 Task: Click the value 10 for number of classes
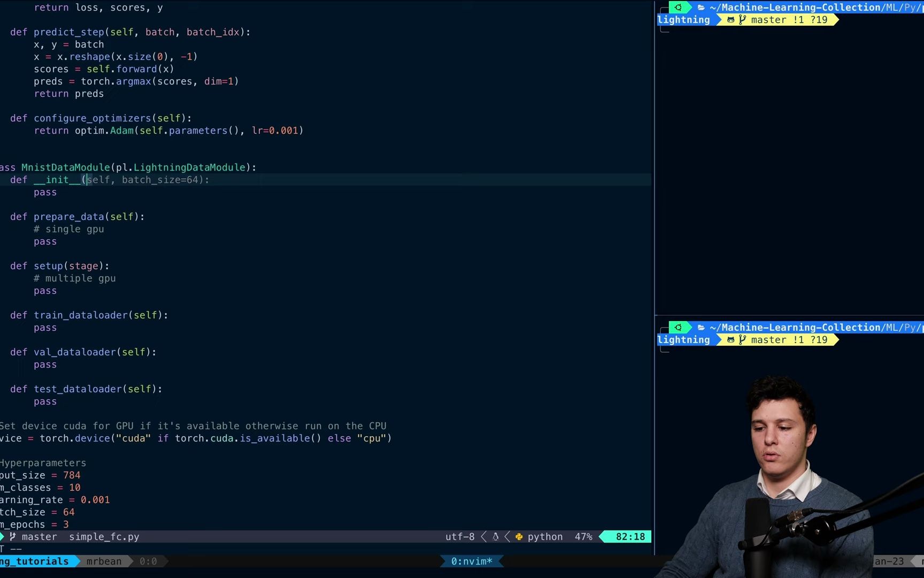tap(75, 488)
